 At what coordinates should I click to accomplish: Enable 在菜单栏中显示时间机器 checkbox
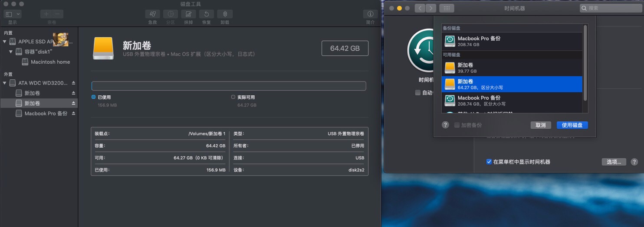pyautogui.click(x=489, y=162)
